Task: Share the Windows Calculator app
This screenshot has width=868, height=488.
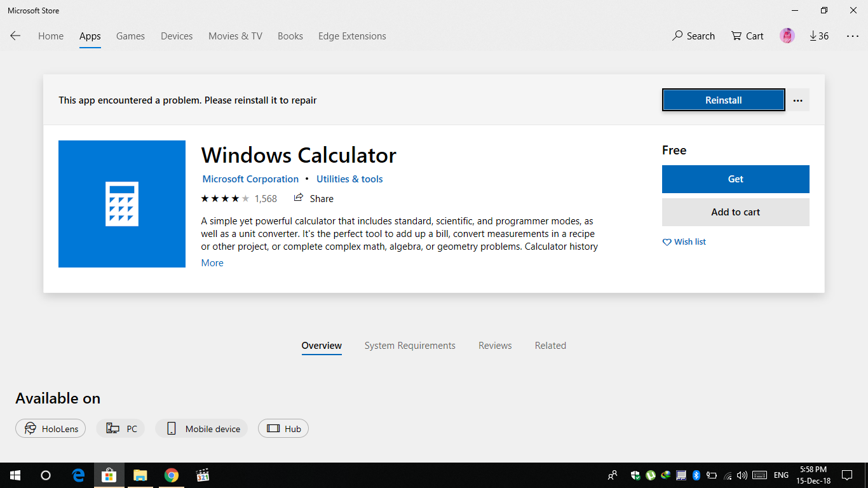Action: [x=313, y=198]
